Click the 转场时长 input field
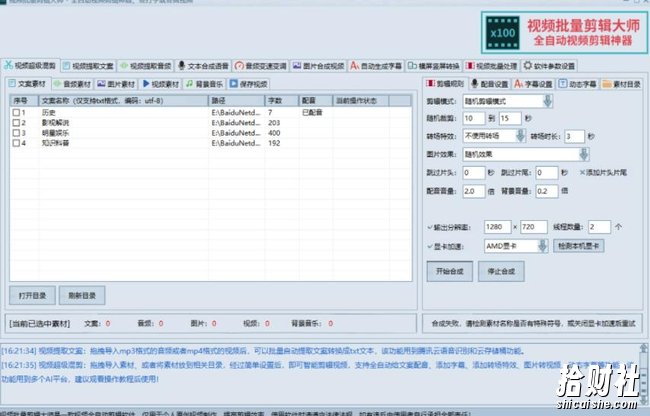Screen dimensions: 650x416 pos(575,136)
